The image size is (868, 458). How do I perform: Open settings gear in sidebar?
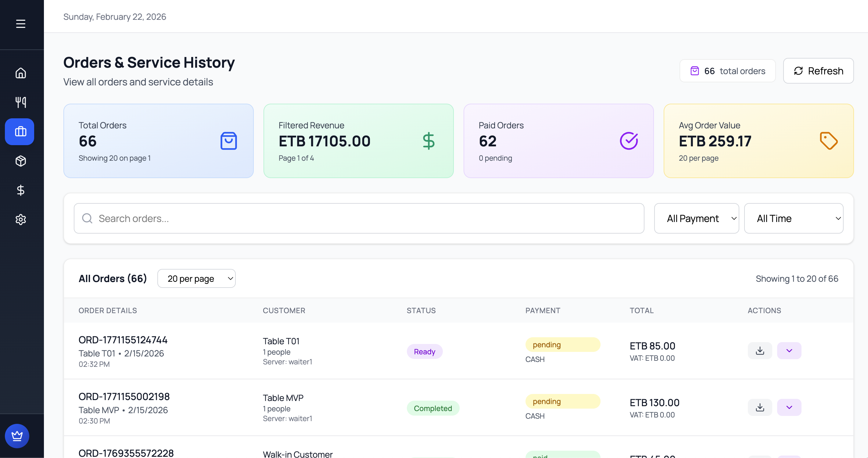[20, 220]
